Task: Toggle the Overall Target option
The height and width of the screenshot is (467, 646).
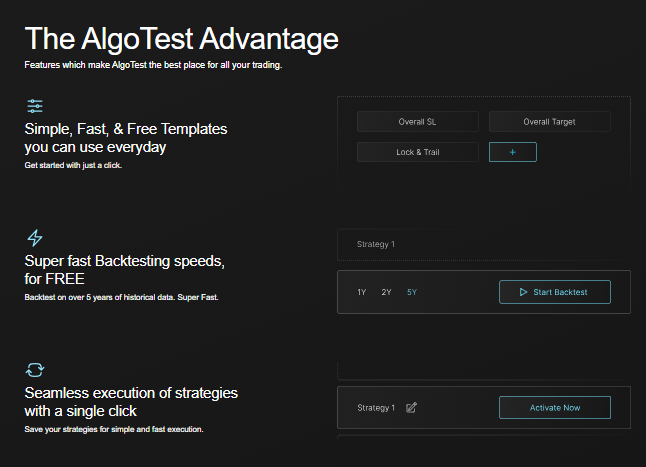Action: click(549, 122)
